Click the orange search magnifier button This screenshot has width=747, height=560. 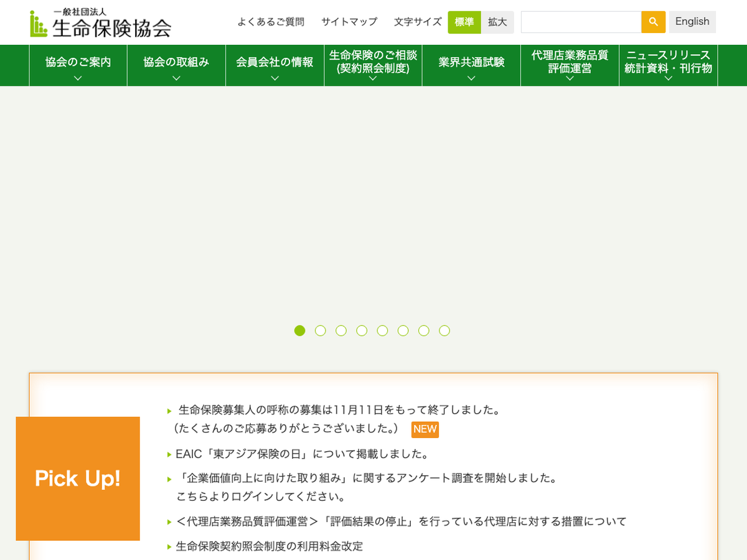[x=653, y=22]
